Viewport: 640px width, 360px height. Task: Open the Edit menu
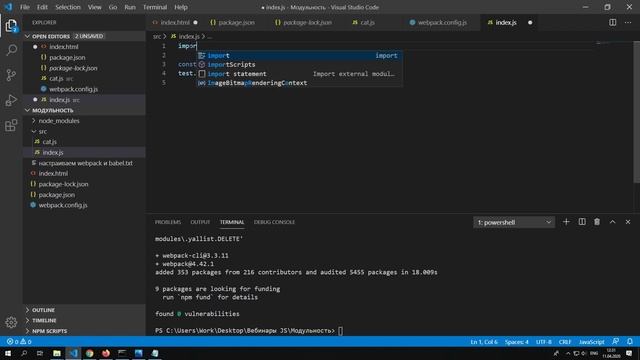42,7
